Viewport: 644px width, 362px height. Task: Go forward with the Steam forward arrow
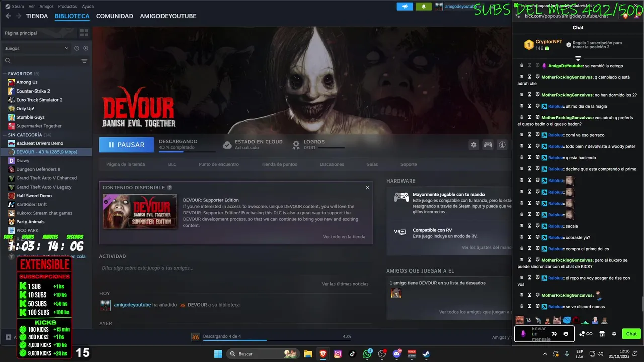19,16
